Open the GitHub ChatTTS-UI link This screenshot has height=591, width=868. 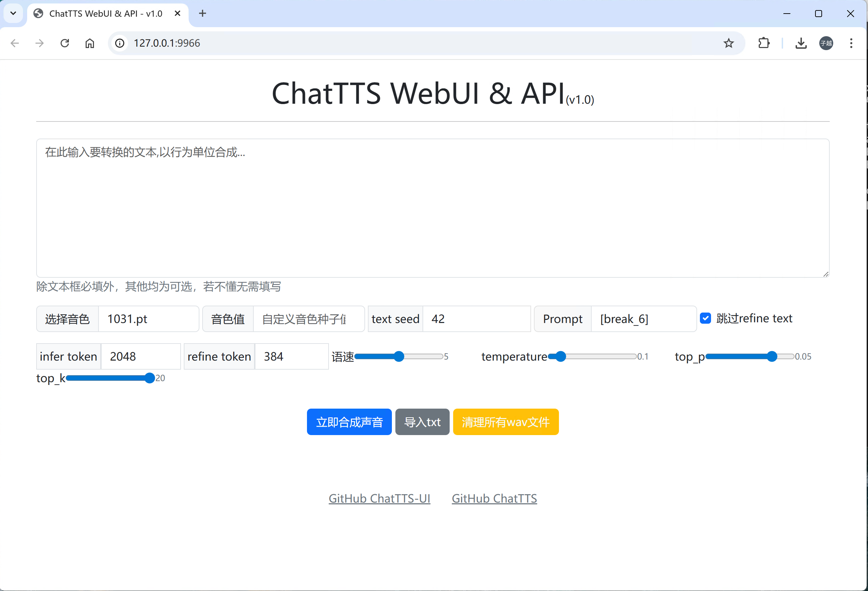point(379,498)
